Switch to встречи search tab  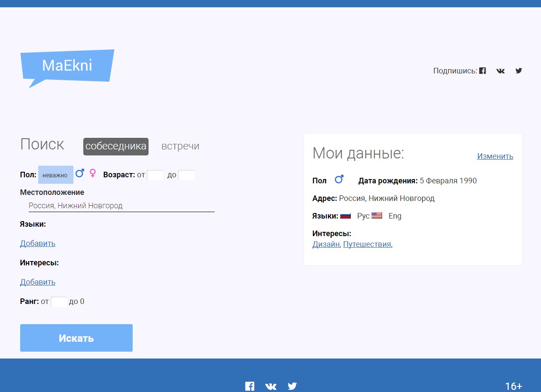point(180,146)
